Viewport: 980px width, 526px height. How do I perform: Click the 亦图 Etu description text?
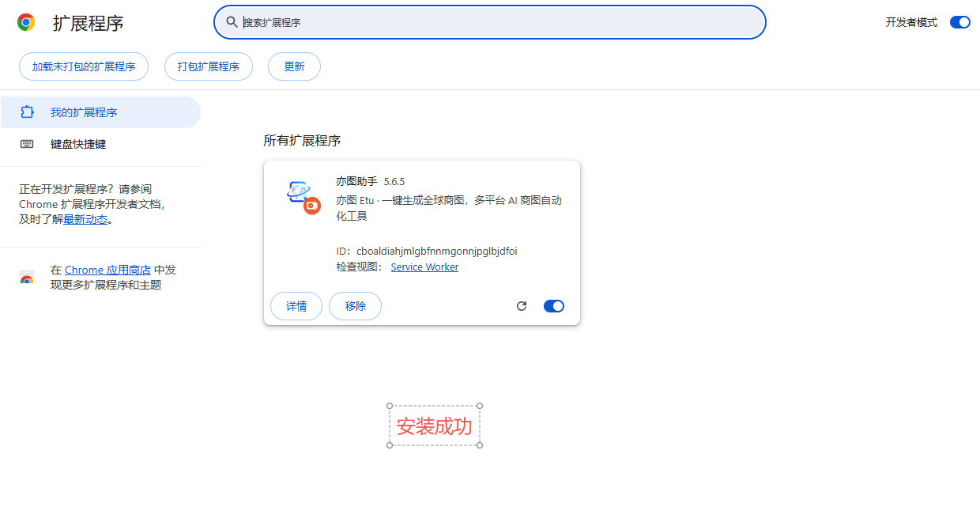pyautogui.click(x=449, y=208)
